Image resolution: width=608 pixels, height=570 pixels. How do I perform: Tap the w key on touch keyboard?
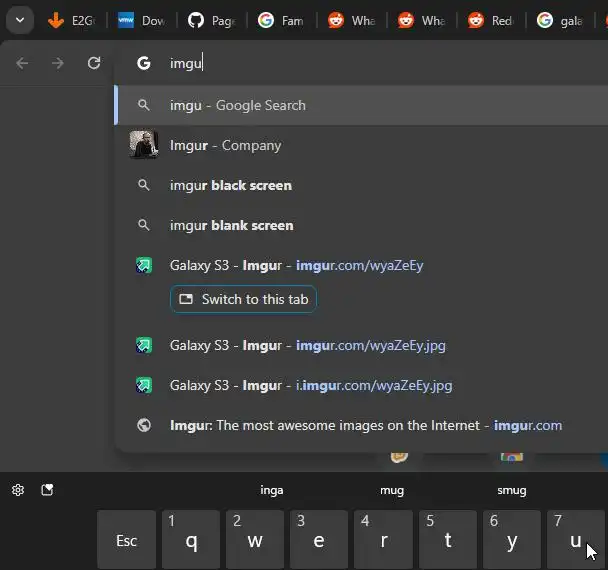(x=255, y=540)
